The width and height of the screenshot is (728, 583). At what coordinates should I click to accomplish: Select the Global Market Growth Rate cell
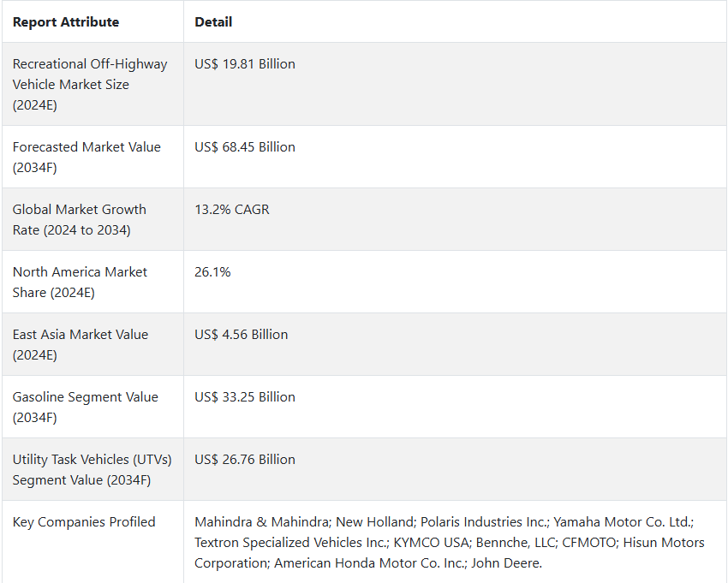(x=80, y=219)
